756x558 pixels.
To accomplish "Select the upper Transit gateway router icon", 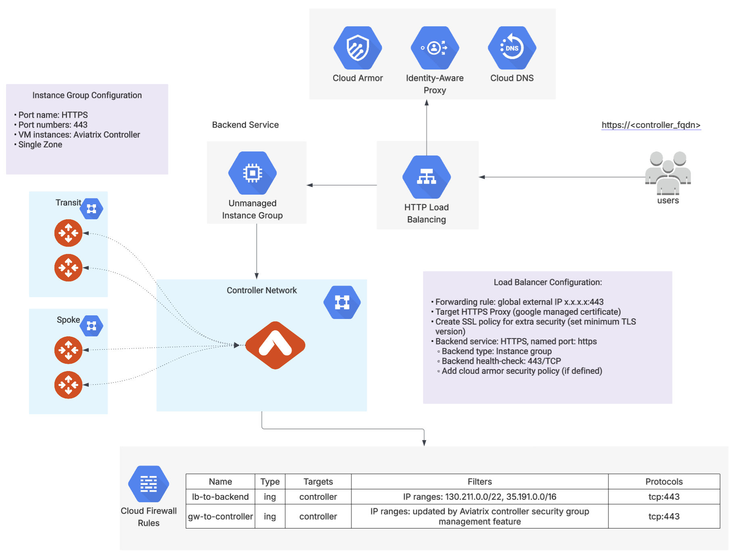I will (68, 233).
